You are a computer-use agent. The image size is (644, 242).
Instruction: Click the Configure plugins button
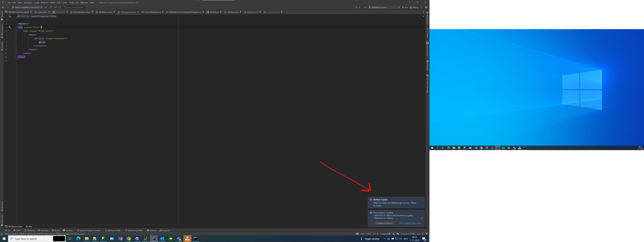(385, 223)
